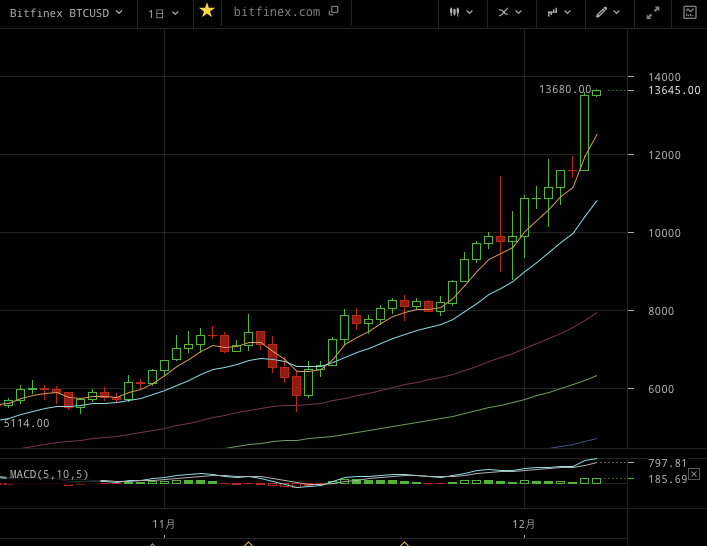This screenshot has height=546, width=707.
Task: Open the candlestick chart type menu
Action: point(461,12)
